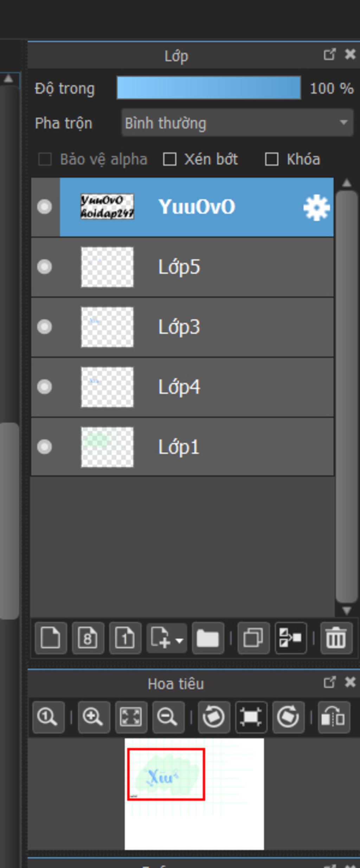Zoom out in the navigator
360x868 pixels.
[x=168, y=717]
